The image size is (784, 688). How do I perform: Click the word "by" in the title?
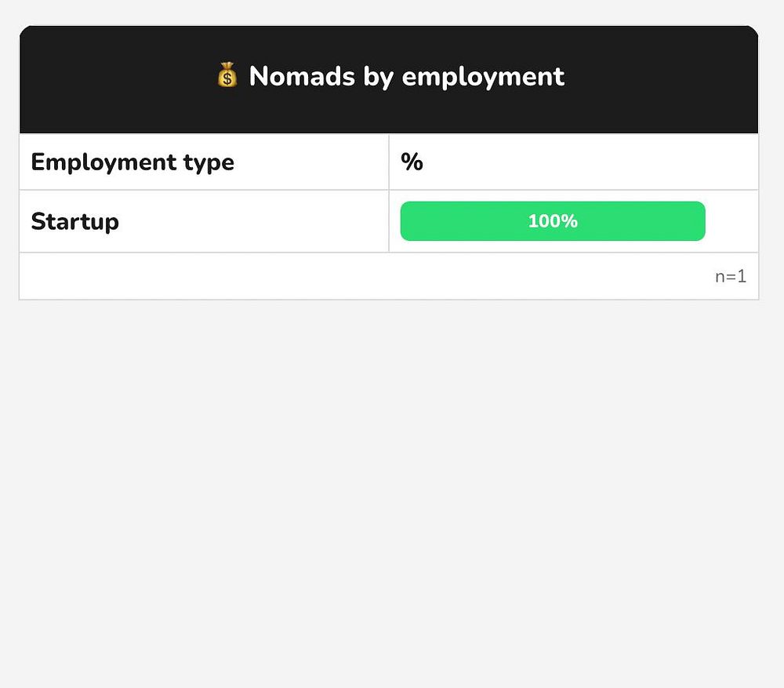pyautogui.click(x=378, y=77)
